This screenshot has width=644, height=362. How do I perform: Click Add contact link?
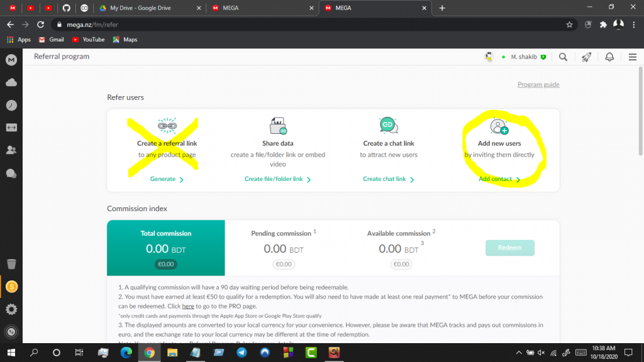(x=499, y=179)
